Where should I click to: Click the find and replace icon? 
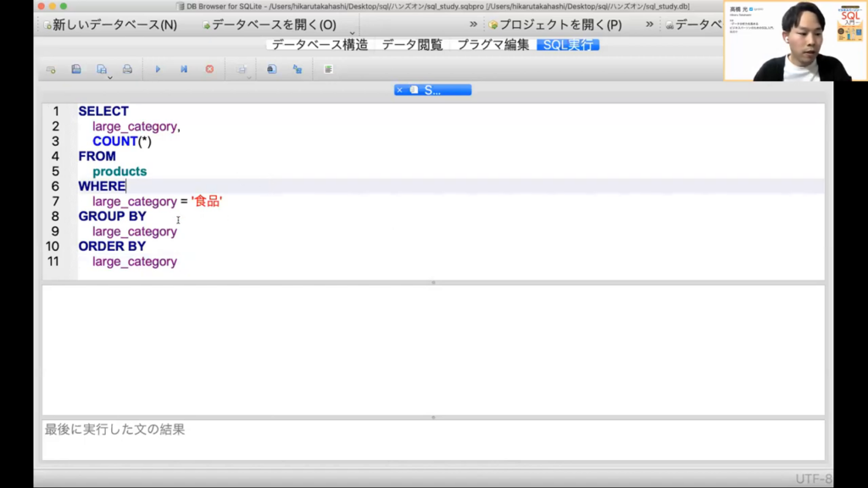pyautogui.click(x=298, y=69)
